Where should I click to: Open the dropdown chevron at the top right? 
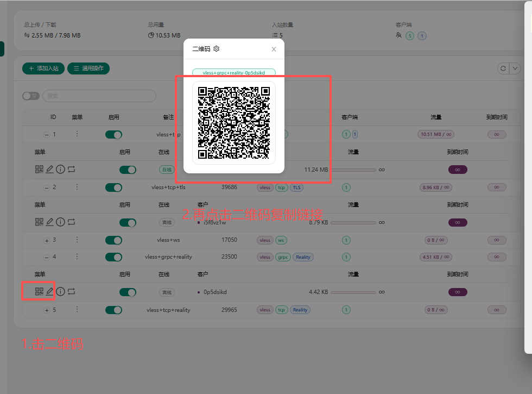pyautogui.click(x=516, y=68)
